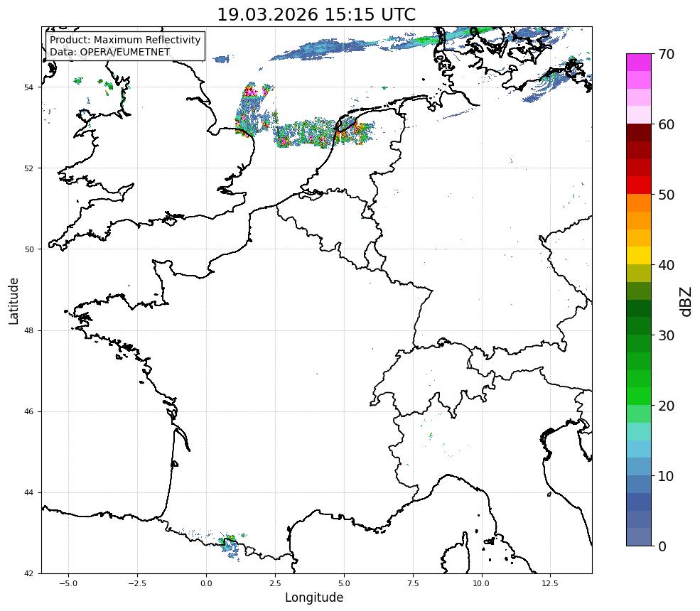700x611 pixels.
Task: Click the longitude tick label 2.5
Action: 275,583
